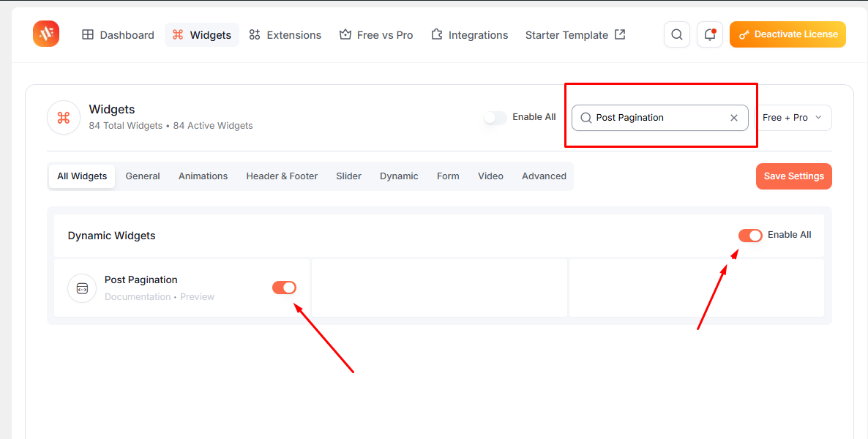Click the crown icon beside Free vs Pro

click(345, 34)
